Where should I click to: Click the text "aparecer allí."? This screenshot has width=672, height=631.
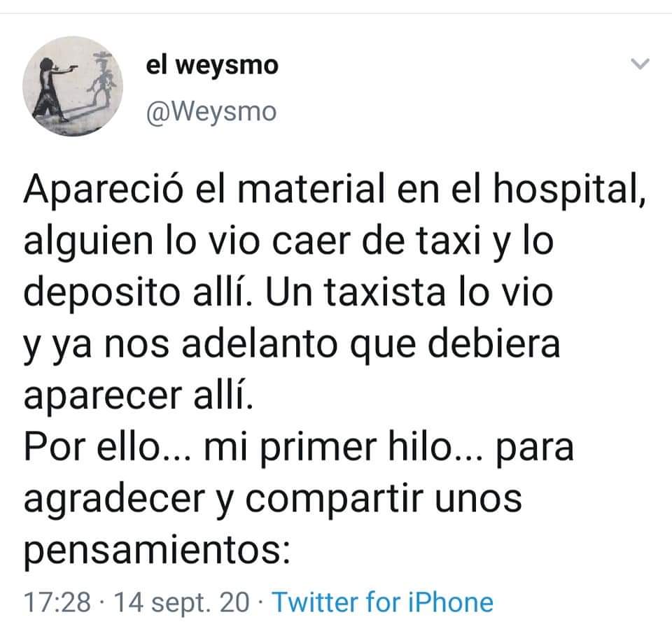click(x=139, y=395)
